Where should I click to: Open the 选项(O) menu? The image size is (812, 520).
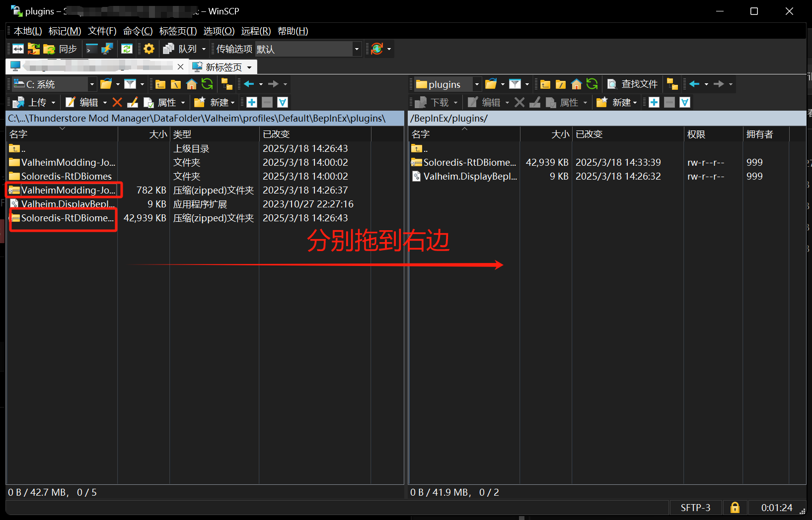(x=219, y=31)
